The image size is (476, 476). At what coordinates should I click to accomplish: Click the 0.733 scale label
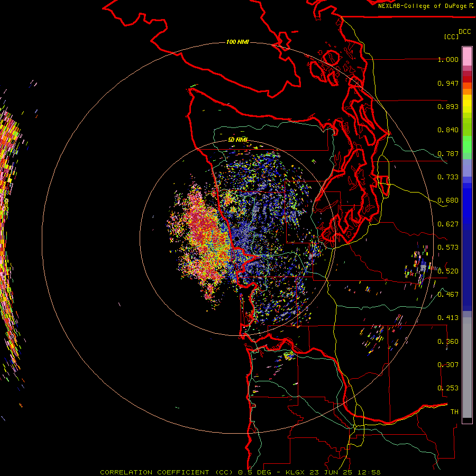coord(448,177)
